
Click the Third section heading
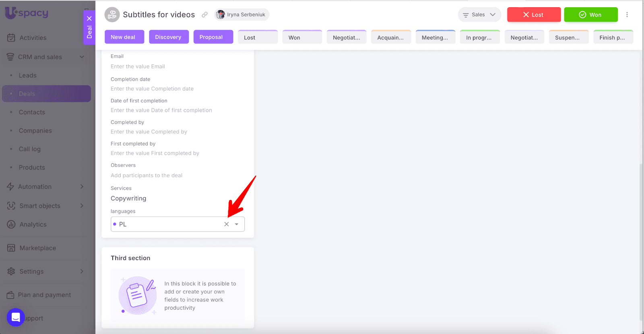click(130, 258)
